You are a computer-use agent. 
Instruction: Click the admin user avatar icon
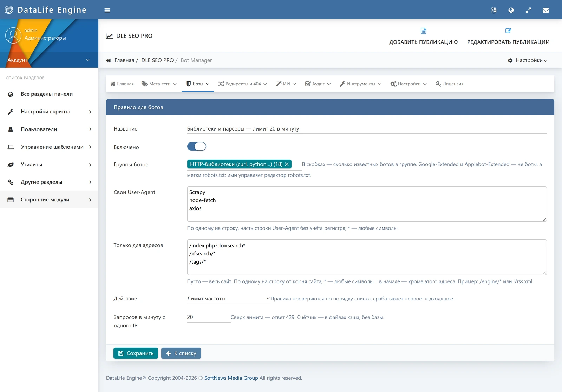[x=13, y=35]
